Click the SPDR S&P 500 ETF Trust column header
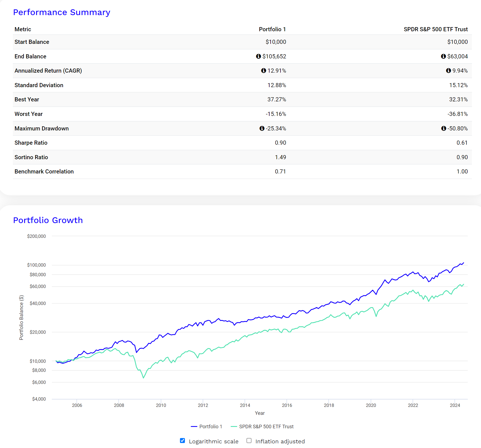This screenshot has width=481, height=448. (436, 29)
